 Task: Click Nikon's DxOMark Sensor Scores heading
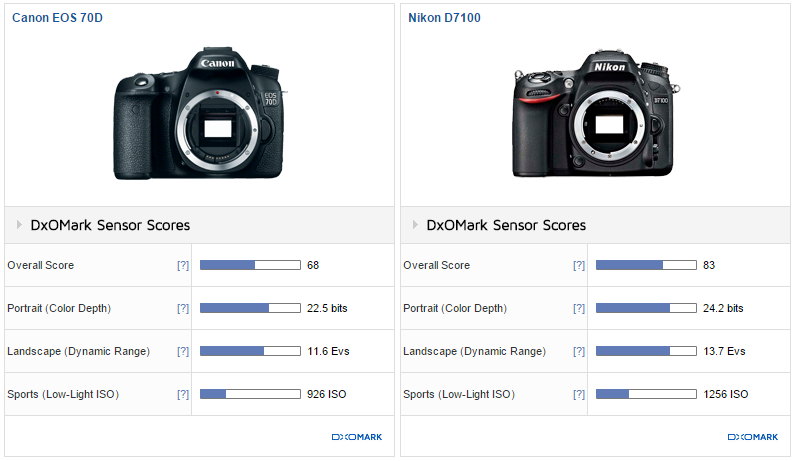506,225
